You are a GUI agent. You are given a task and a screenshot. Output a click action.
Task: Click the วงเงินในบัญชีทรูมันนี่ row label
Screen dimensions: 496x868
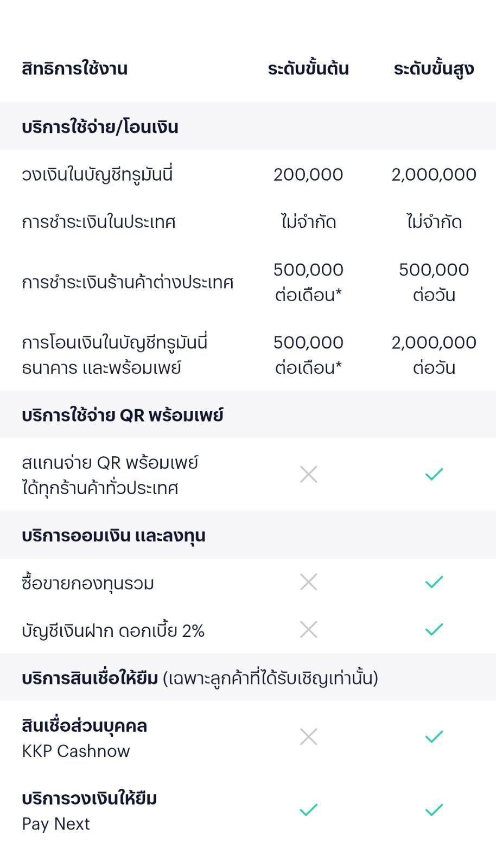click(98, 175)
